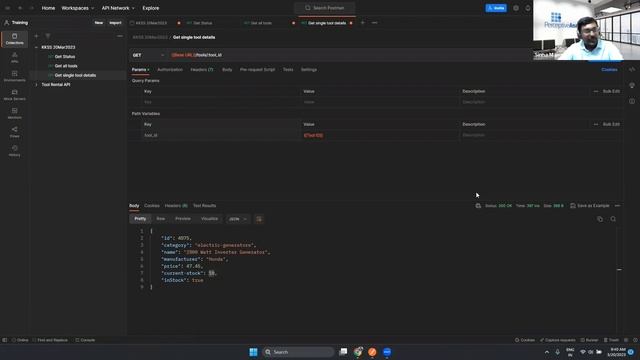This screenshot has height=360, width=640.
Task: Click Save as Example
Action: pos(589,206)
